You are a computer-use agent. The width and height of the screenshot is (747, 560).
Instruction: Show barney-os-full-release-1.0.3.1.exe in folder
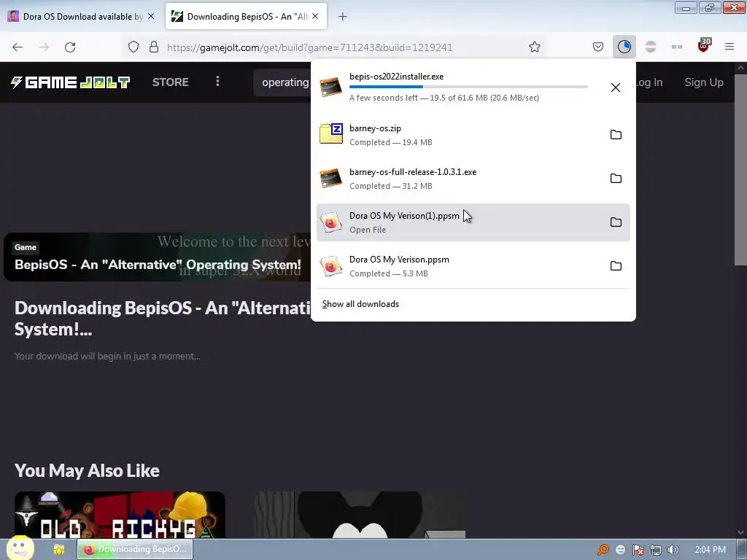(616, 179)
